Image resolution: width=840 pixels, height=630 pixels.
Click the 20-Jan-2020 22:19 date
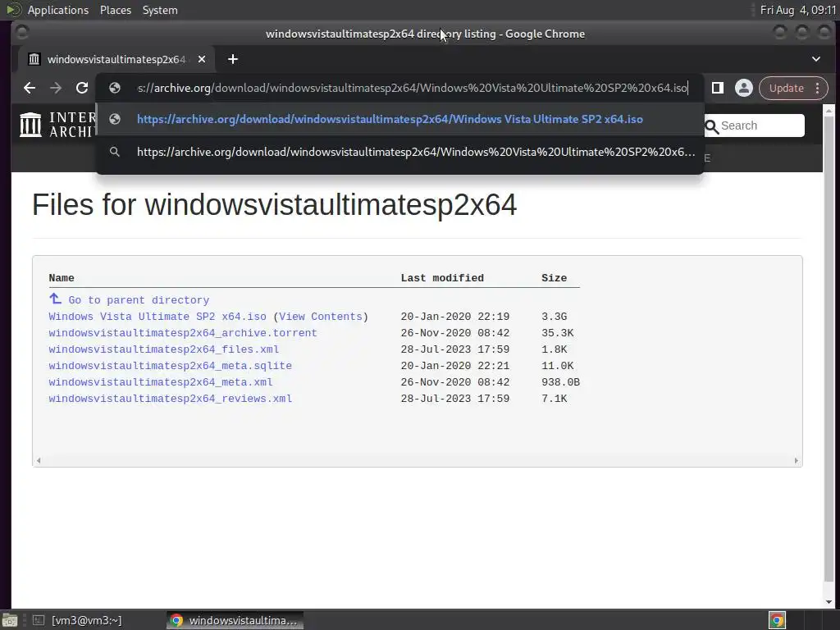click(454, 317)
